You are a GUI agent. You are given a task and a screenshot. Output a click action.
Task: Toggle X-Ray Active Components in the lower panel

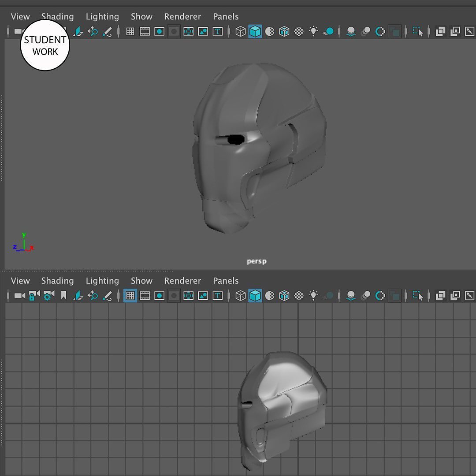455,296
